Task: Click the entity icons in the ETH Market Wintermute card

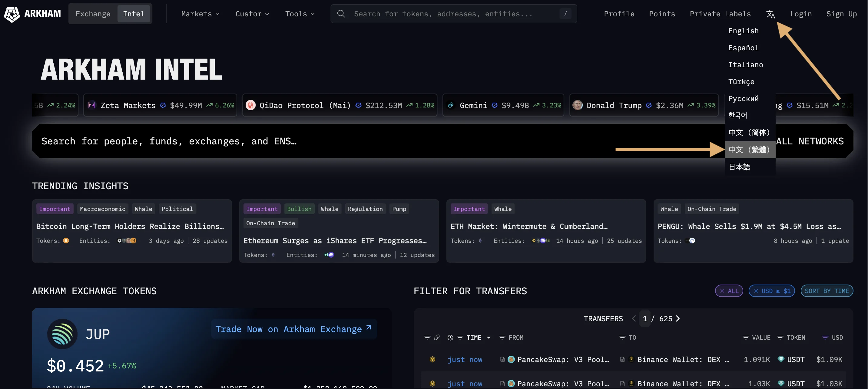Action: [541, 240]
